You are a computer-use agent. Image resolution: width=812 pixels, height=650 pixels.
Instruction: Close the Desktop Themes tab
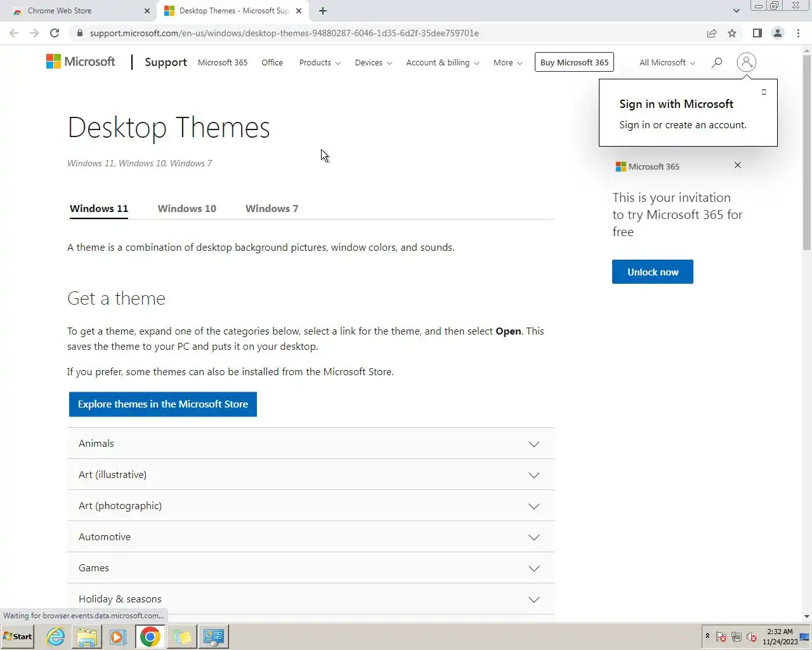[x=299, y=11]
